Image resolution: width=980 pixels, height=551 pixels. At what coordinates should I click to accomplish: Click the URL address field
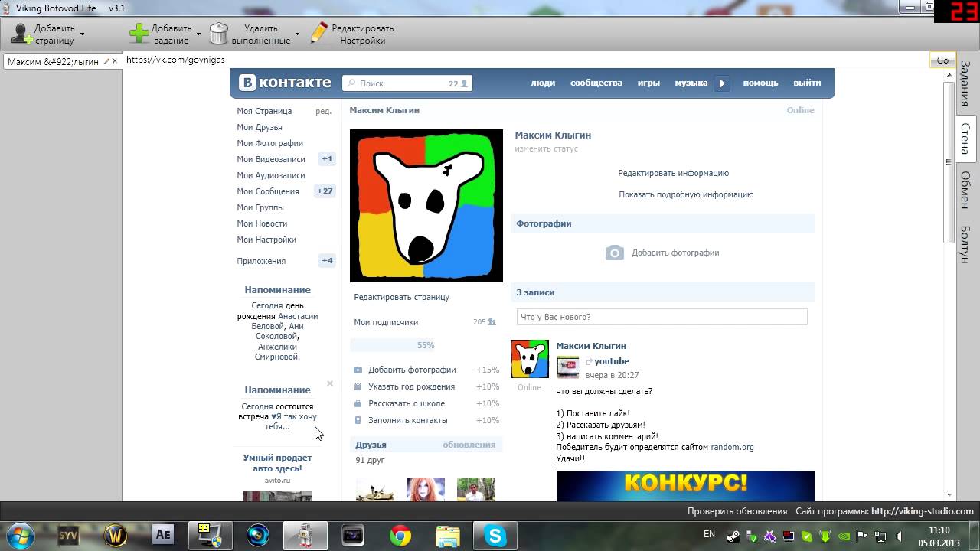coord(526,60)
